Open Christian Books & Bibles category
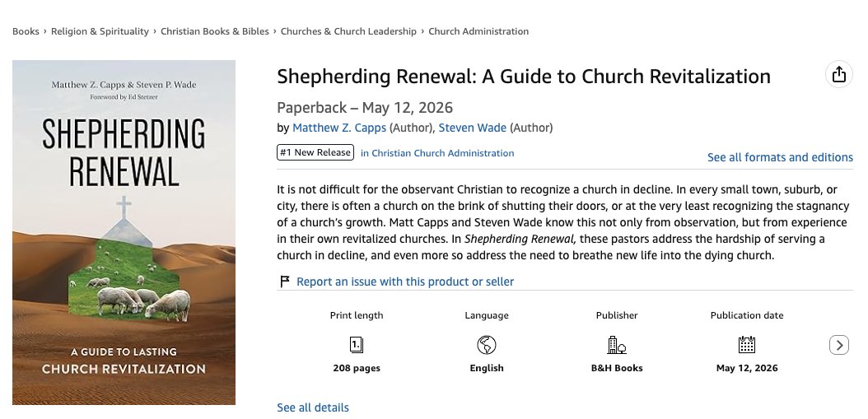This screenshot has width=868, height=419. pyautogui.click(x=215, y=31)
